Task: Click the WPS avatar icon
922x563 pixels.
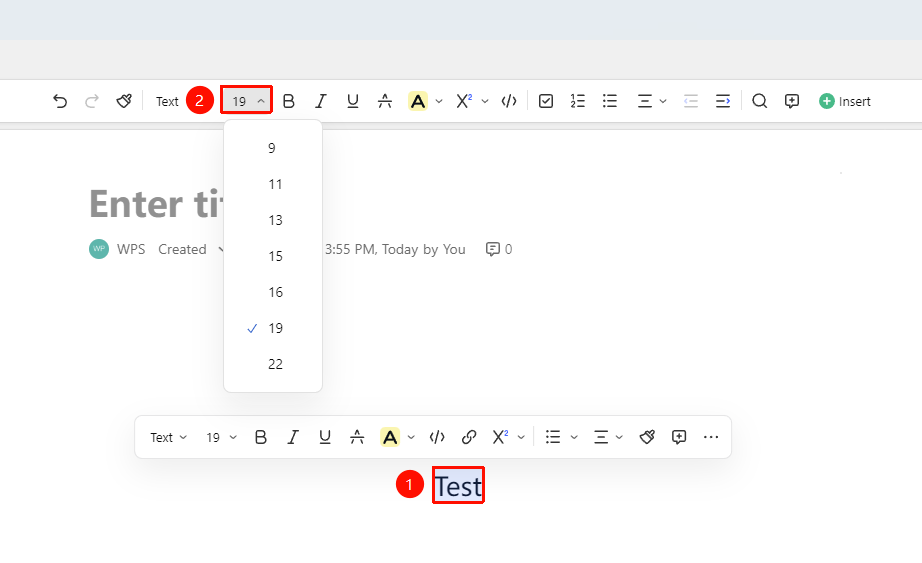Action: [99, 249]
